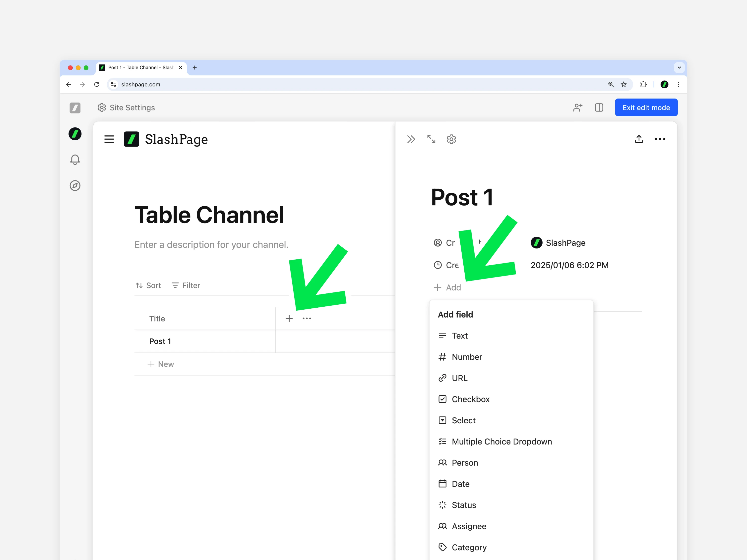This screenshot has width=747, height=560.
Task: Go back in browser
Action: coord(68,84)
